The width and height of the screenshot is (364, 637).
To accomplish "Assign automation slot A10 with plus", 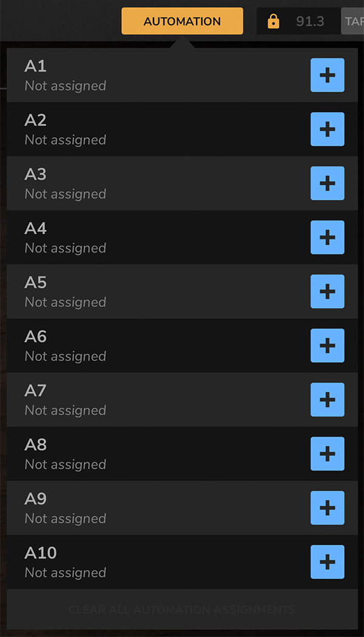I will pyautogui.click(x=327, y=562).
